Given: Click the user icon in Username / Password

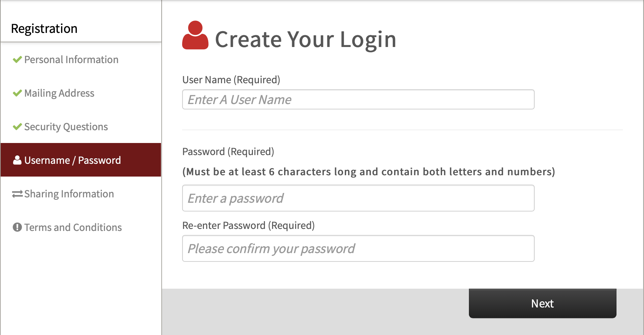Looking at the screenshot, I should pos(17,160).
